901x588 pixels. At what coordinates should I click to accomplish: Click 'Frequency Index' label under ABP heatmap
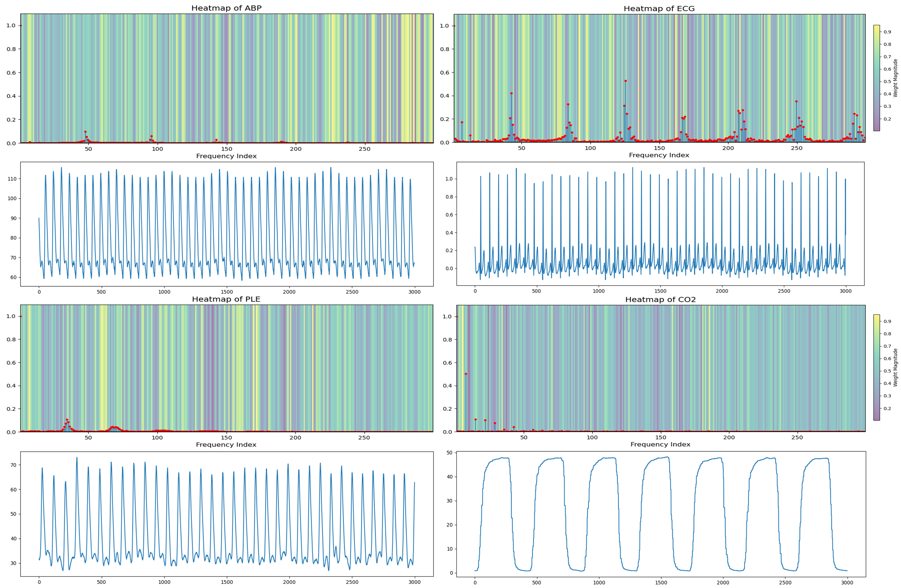226,156
